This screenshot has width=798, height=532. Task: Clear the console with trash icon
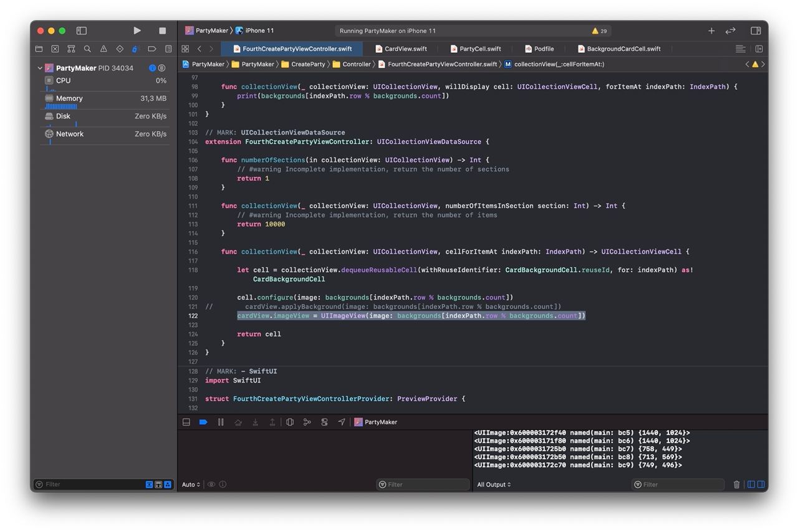pos(736,485)
